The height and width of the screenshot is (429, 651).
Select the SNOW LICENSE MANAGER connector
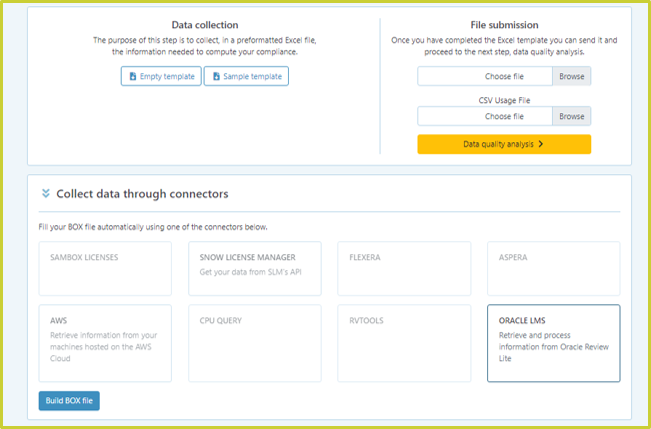255,269
